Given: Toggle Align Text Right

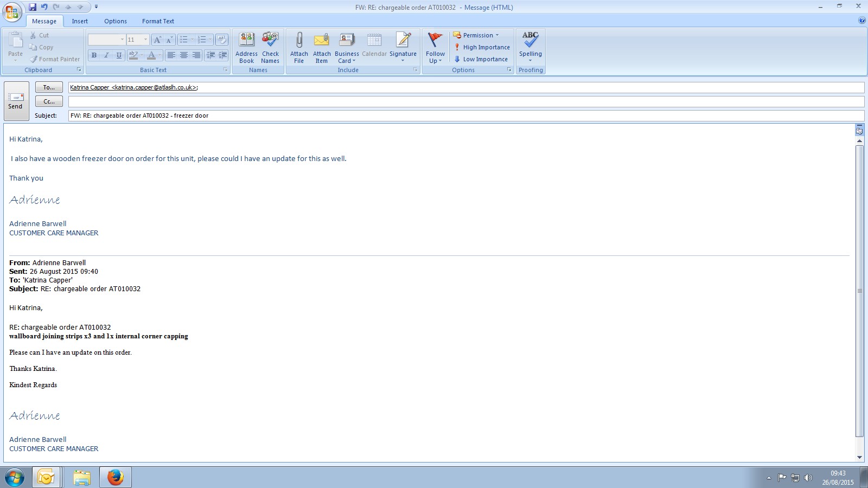Looking at the screenshot, I should coord(196,55).
